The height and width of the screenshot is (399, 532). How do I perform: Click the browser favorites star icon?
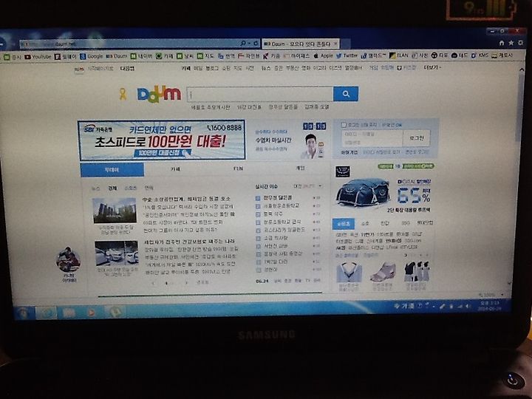click(x=511, y=43)
